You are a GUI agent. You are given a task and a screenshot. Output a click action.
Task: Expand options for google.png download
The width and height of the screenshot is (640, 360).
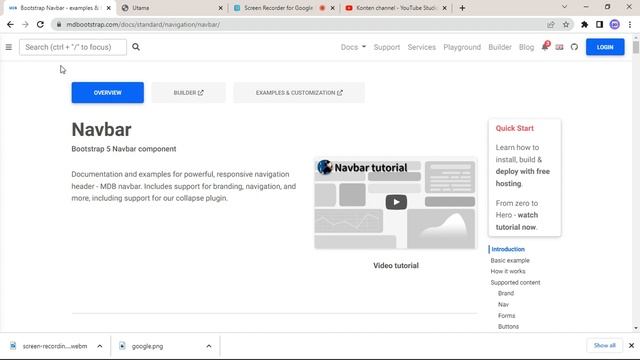click(209, 346)
